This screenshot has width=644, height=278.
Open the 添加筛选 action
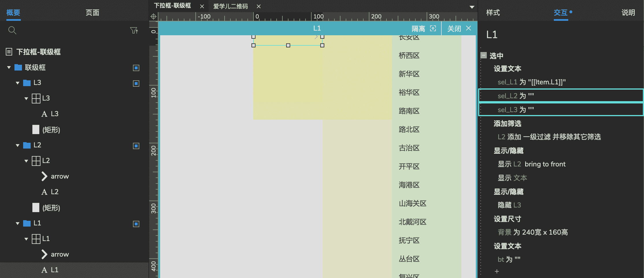click(508, 124)
